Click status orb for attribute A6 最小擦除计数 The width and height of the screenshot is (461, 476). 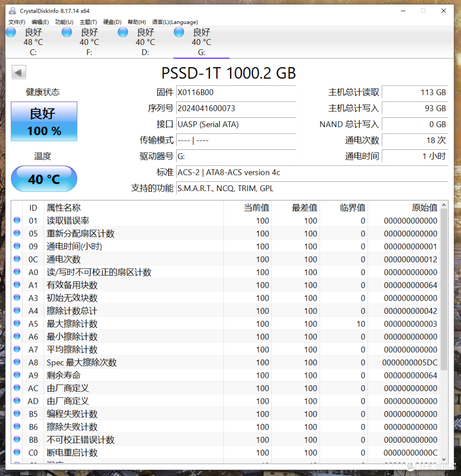point(17,336)
